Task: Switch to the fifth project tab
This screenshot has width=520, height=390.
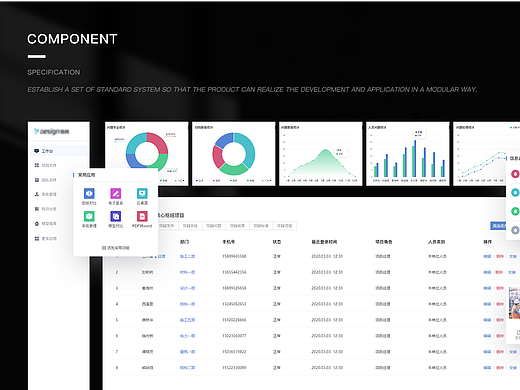Action: tap(261, 226)
